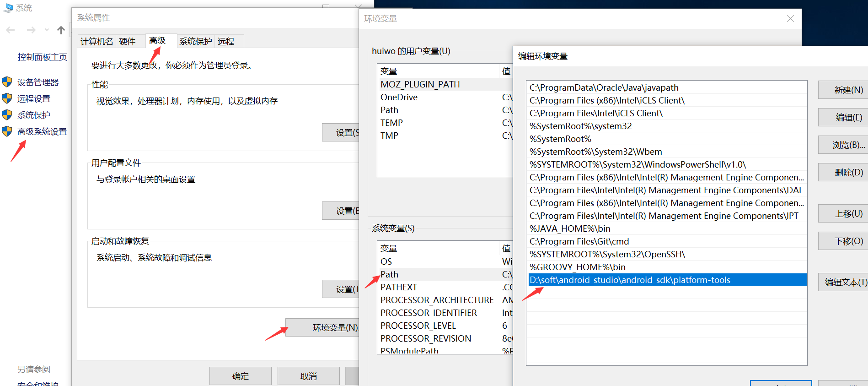Click shield icon beside 设备管理器
The height and width of the screenshot is (386, 868).
click(x=7, y=82)
